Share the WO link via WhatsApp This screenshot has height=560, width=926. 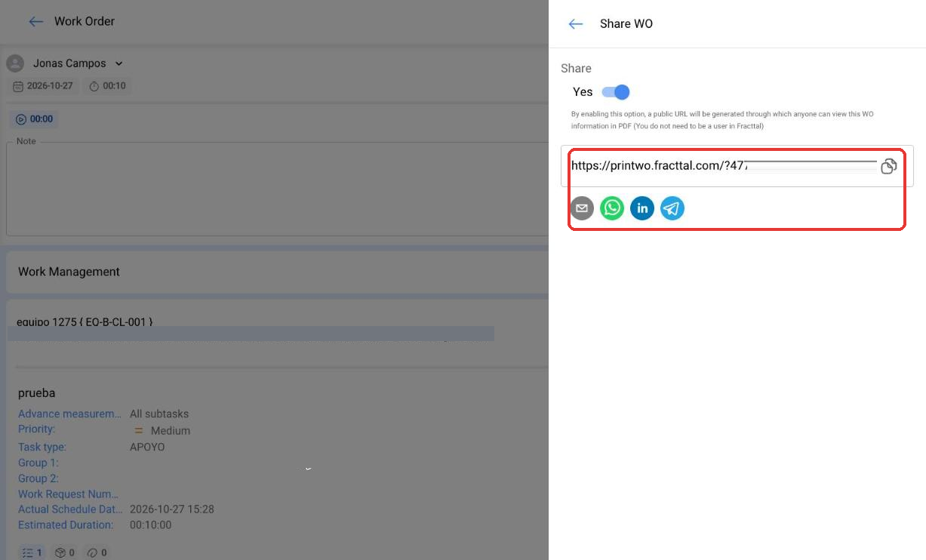[612, 208]
